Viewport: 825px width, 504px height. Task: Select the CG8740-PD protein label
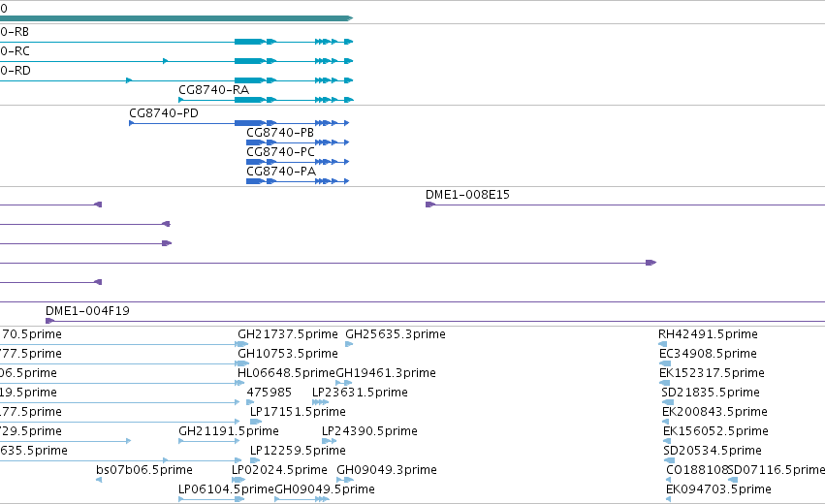click(164, 113)
